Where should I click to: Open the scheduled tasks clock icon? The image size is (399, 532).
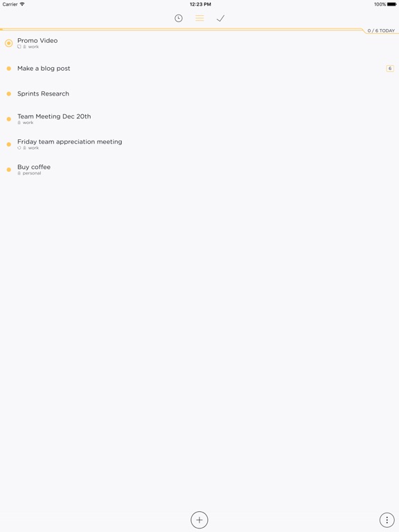pos(179,18)
